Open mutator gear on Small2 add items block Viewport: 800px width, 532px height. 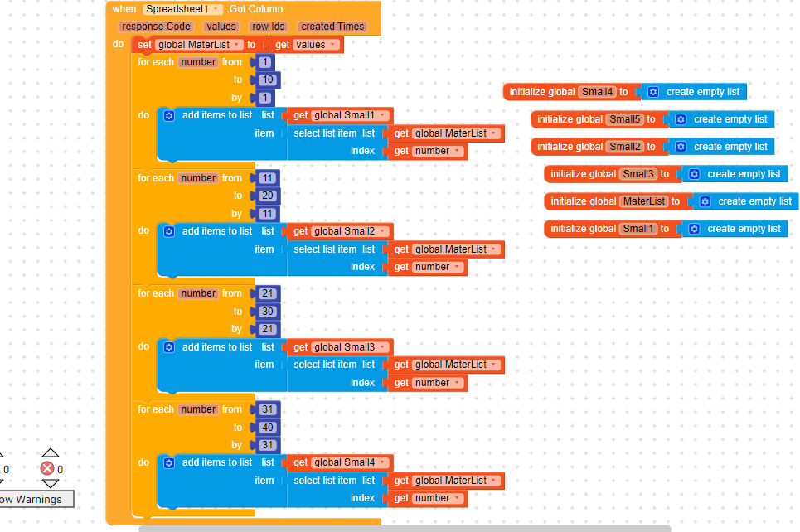pos(168,231)
